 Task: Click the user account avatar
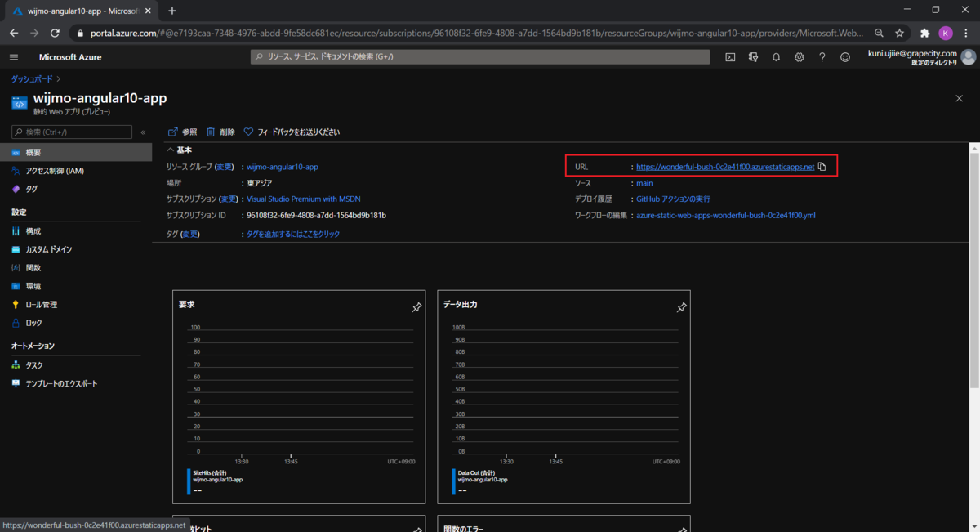[x=969, y=57]
